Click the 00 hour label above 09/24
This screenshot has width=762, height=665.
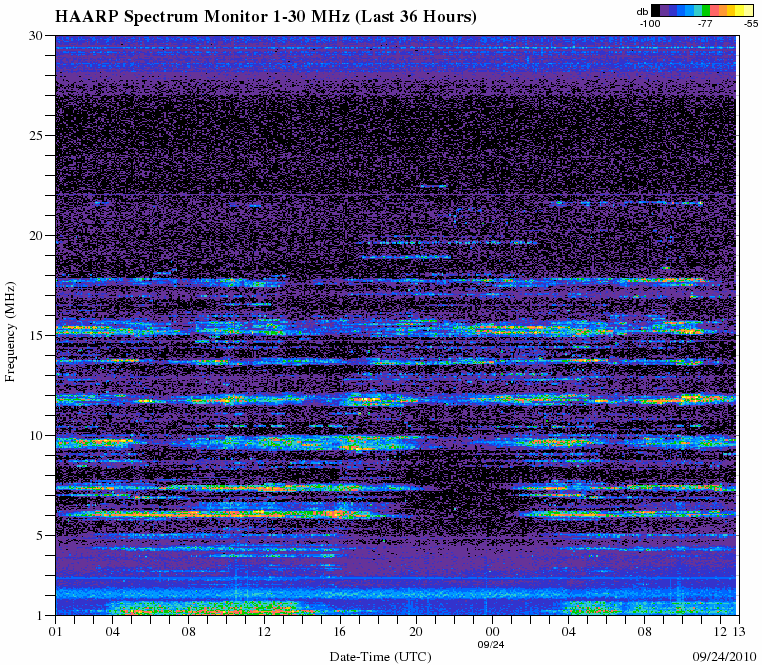pos(492,632)
